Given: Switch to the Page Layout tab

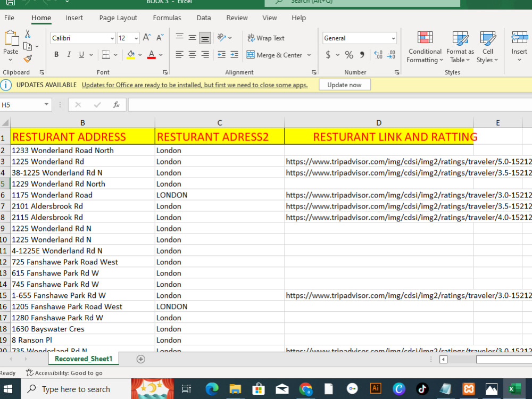Looking at the screenshot, I should click(118, 18).
